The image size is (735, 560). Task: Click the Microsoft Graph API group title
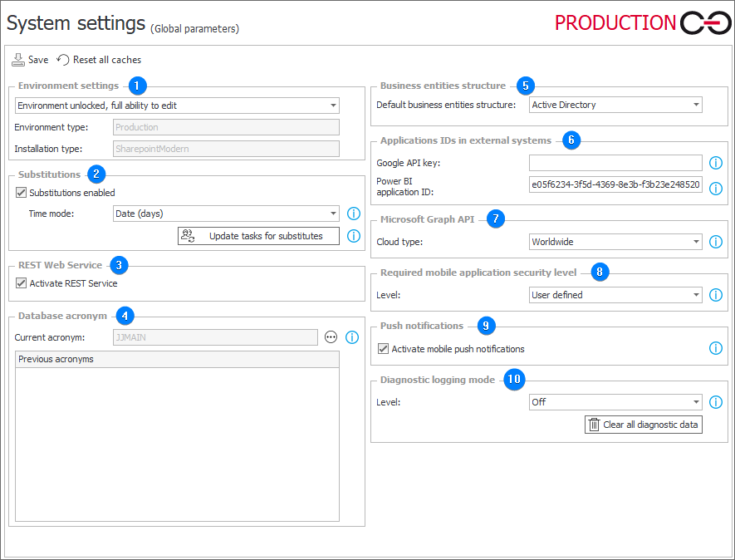tap(427, 219)
